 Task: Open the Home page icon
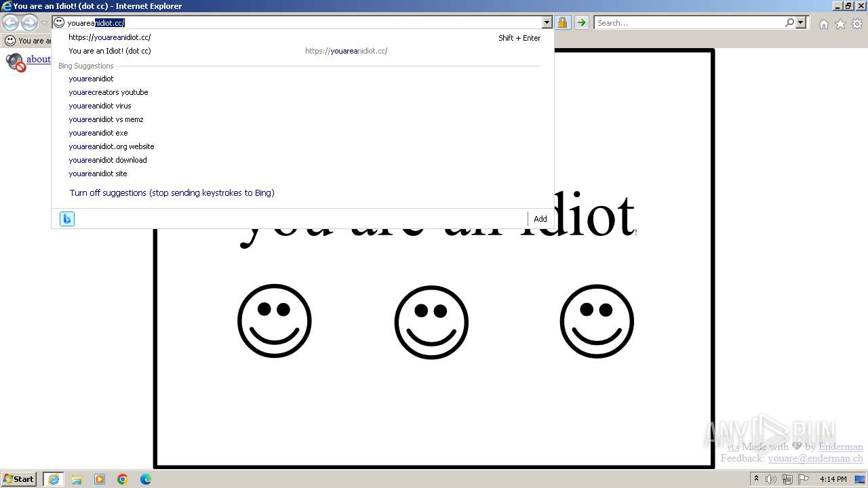(823, 24)
